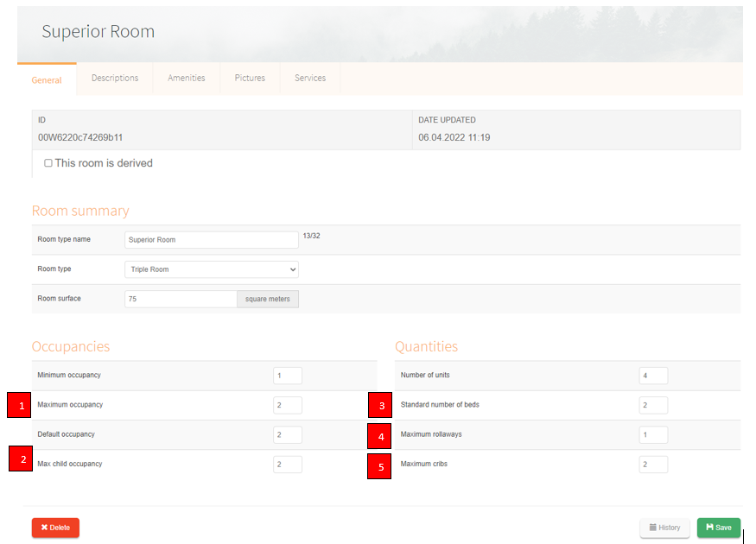Click the history icon on the History button
The height and width of the screenshot is (544, 756).
pyautogui.click(x=654, y=528)
